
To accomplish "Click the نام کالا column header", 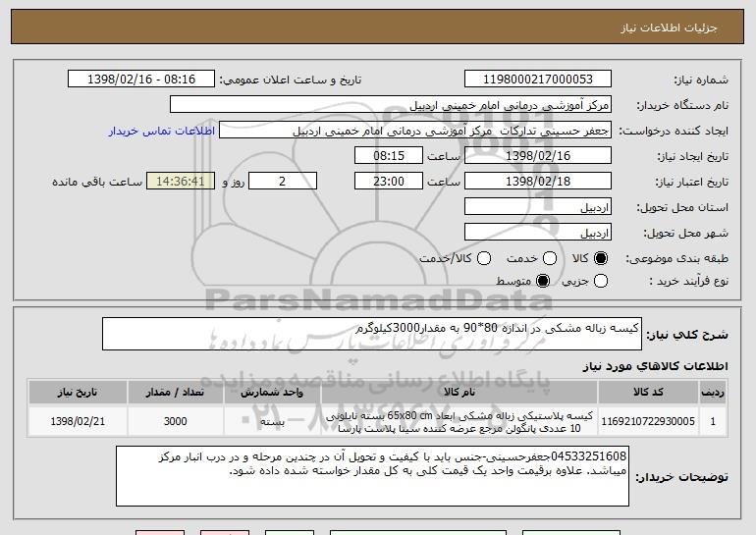I will click(459, 393).
